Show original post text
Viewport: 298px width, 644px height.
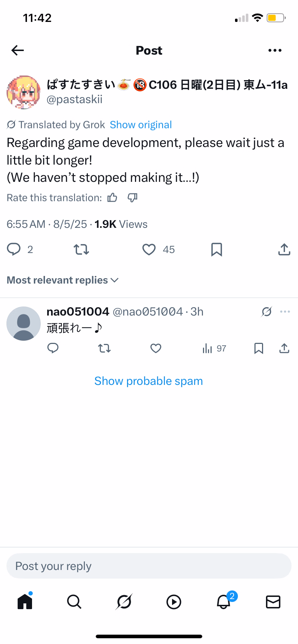141,125
